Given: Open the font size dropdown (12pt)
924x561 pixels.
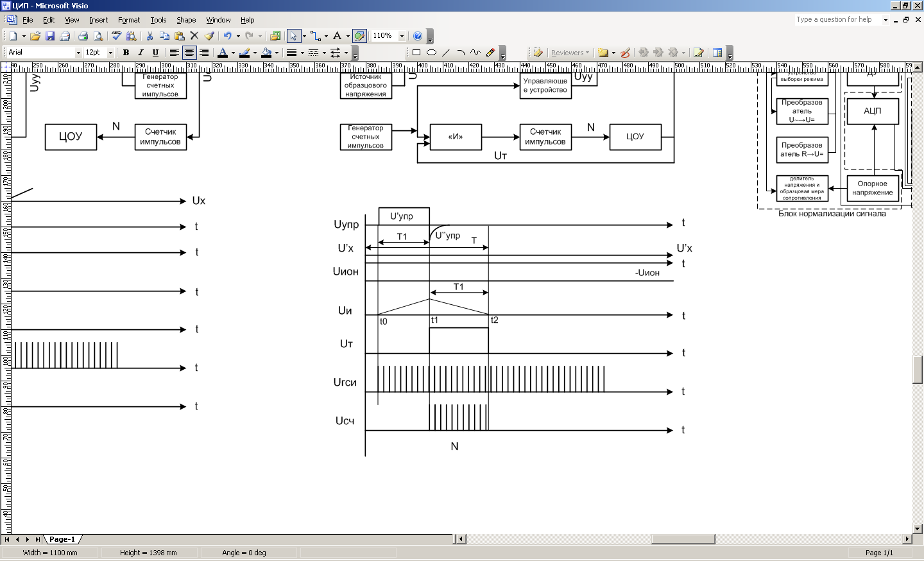Looking at the screenshot, I should coord(110,53).
